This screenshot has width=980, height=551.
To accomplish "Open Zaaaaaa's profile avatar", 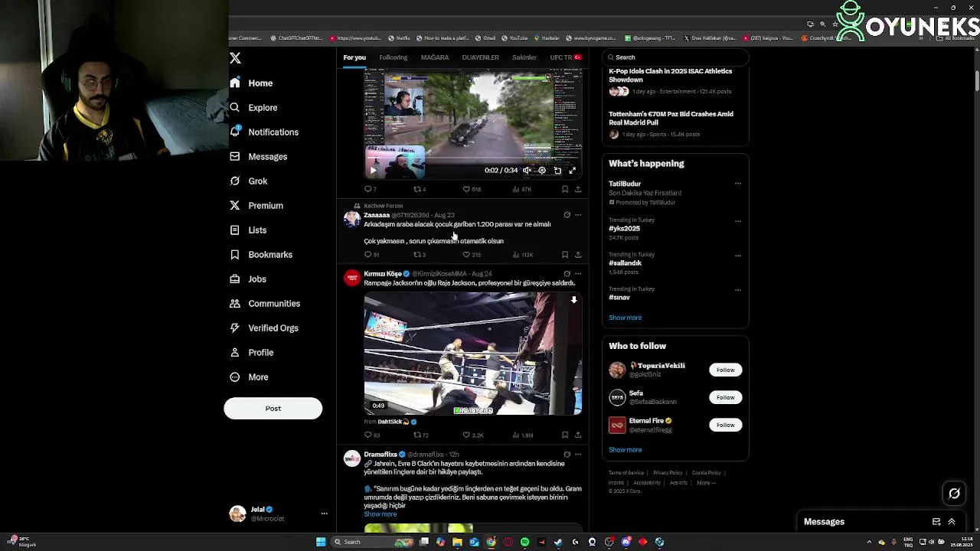I will click(352, 220).
